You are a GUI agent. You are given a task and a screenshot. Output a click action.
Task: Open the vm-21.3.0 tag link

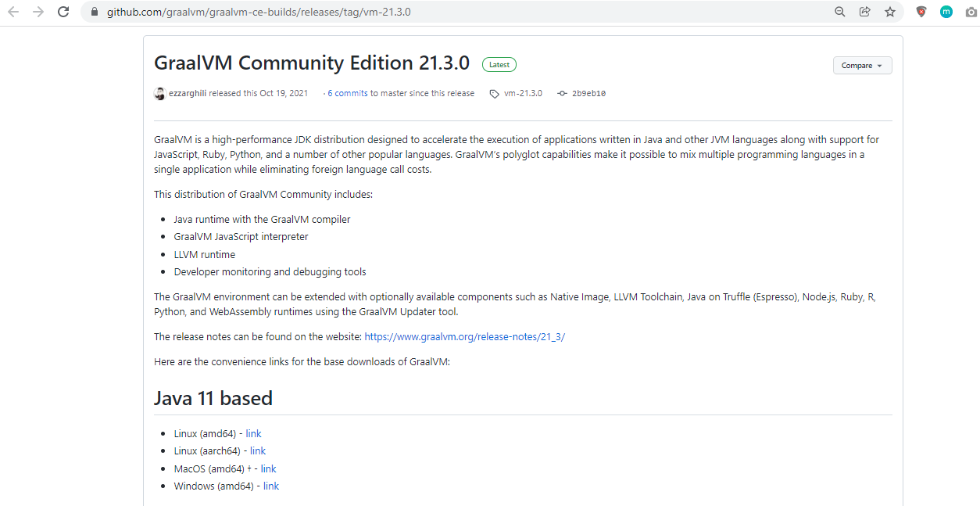523,93
